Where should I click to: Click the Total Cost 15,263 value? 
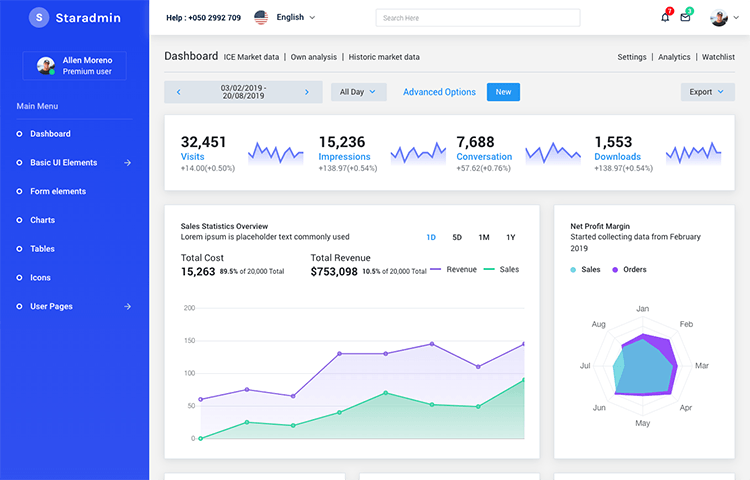(x=198, y=272)
